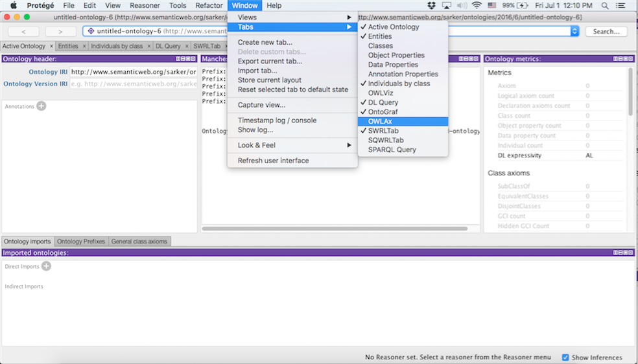Uncheck Active Ontology in the Tabs submenu
Screen dimensions: 638x364
tap(403, 27)
